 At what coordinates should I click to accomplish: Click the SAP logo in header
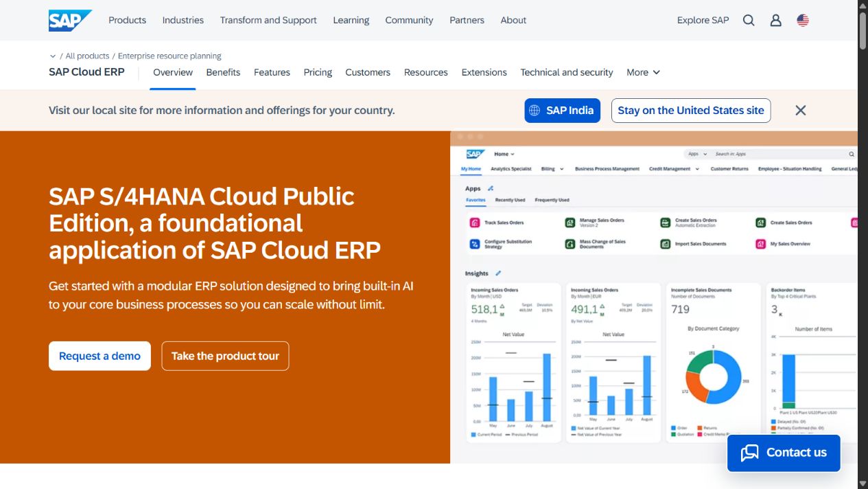(x=70, y=21)
